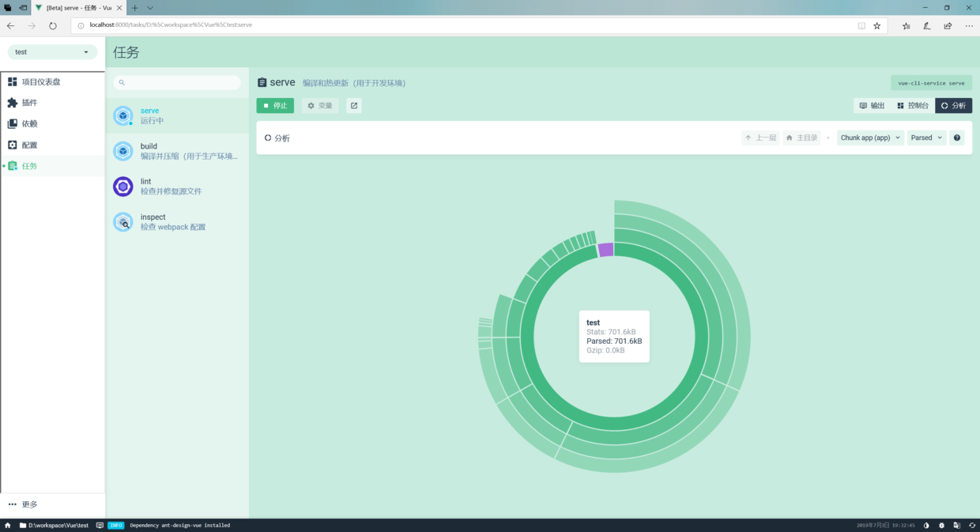Viewport: 980px width, 532px height.
Task: Open the Chunk app (app) dropdown
Action: (870, 138)
